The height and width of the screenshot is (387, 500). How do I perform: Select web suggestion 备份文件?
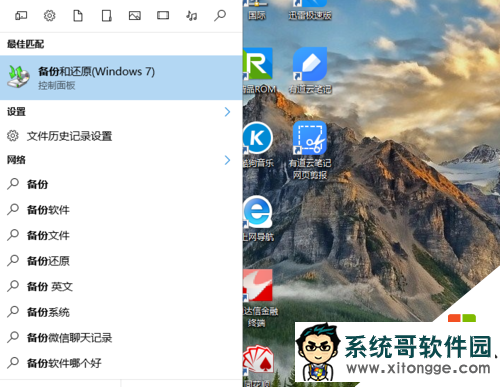click(121, 235)
